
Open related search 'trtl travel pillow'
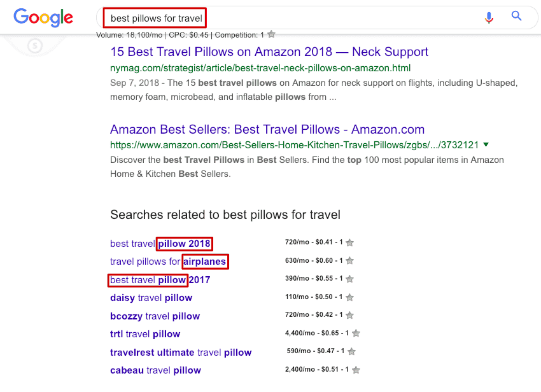pos(145,334)
